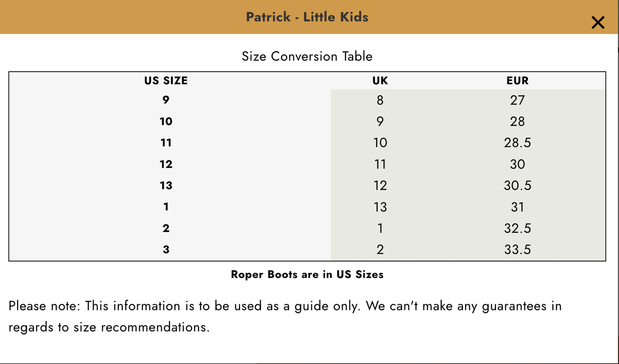Click the EUR 32.5 cell
The width and height of the screenshot is (619, 364).
pos(517,228)
